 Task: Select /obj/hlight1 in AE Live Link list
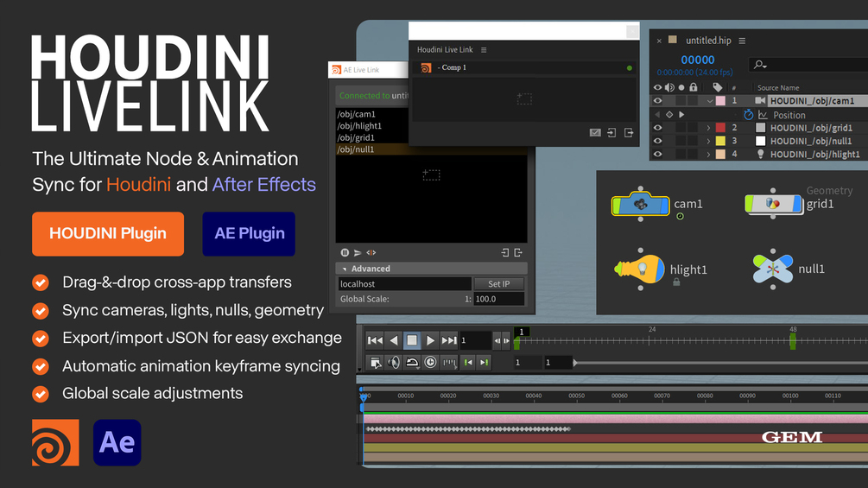(359, 125)
